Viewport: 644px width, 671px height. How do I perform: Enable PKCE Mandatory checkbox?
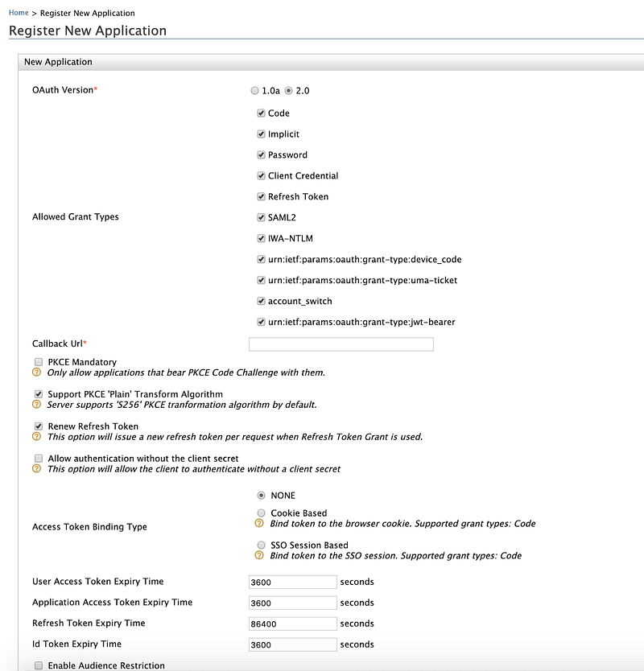coord(39,362)
